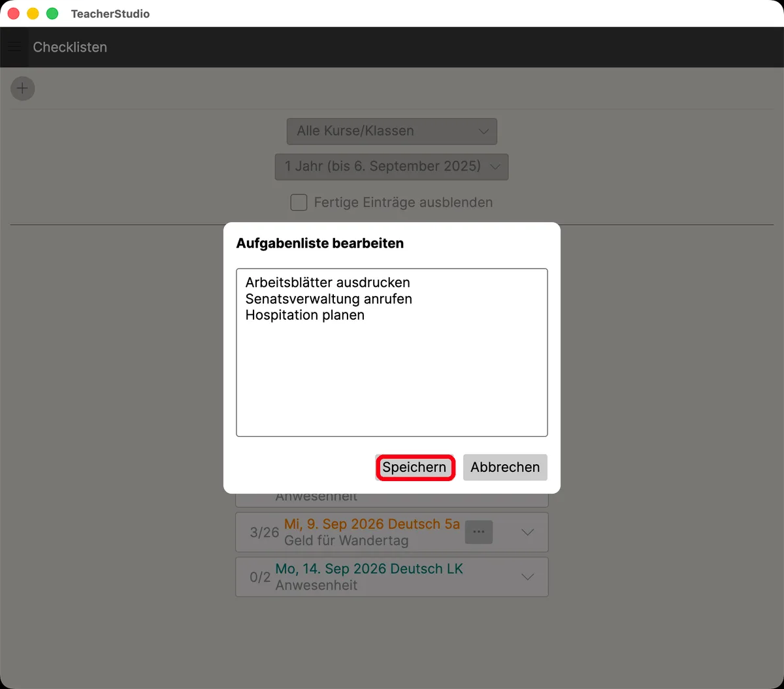Click the plus icon to add checklist
784x689 pixels.
23,88
